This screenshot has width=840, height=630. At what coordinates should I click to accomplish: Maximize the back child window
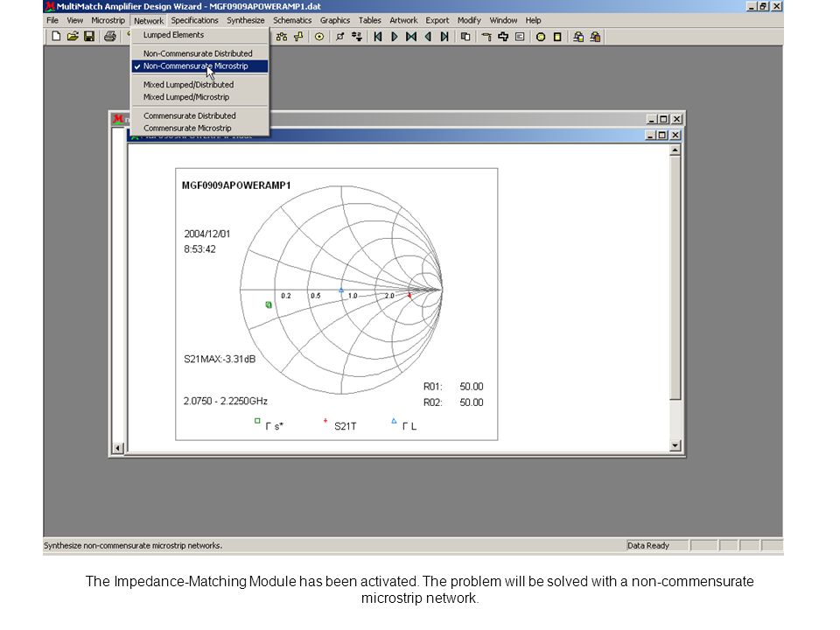pos(664,119)
